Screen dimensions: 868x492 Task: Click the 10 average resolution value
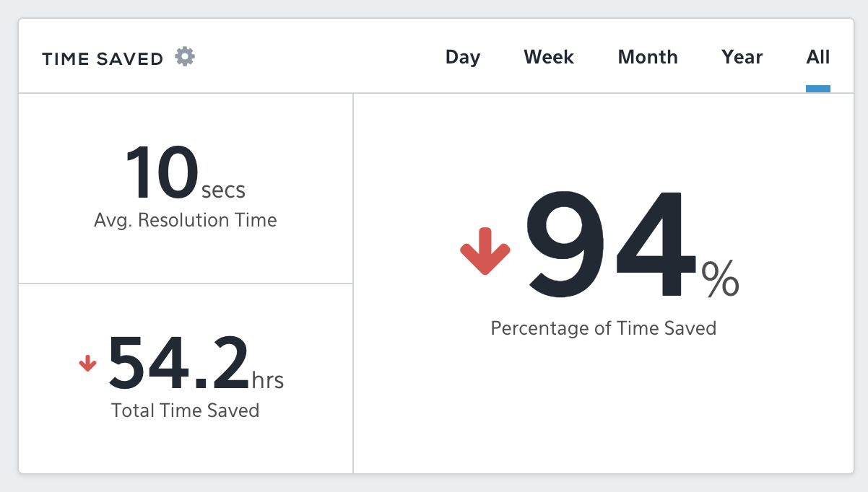pyautogui.click(x=162, y=173)
